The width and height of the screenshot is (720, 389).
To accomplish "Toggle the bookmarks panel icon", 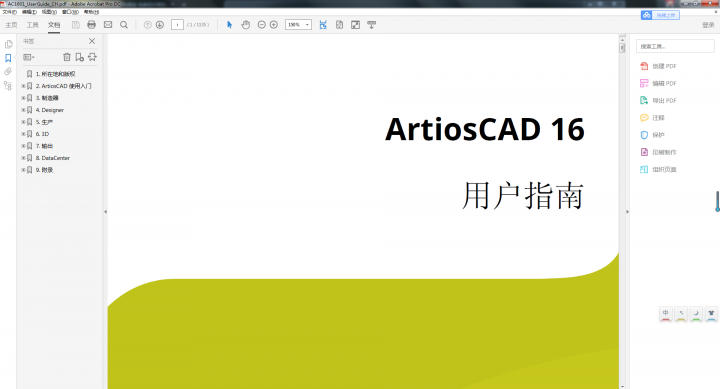I will [x=8, y=58].
